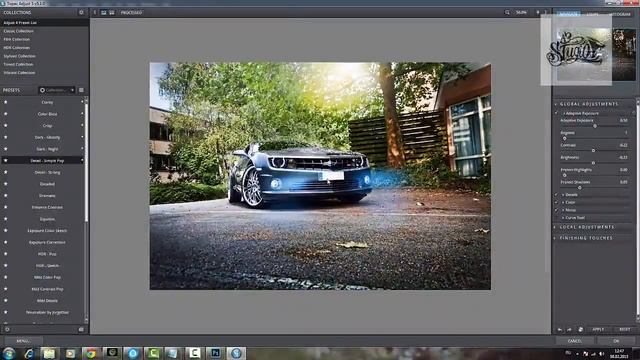
Task: Toggle favorite star for HDR - Pop preset
Action: tap(5, 254)
